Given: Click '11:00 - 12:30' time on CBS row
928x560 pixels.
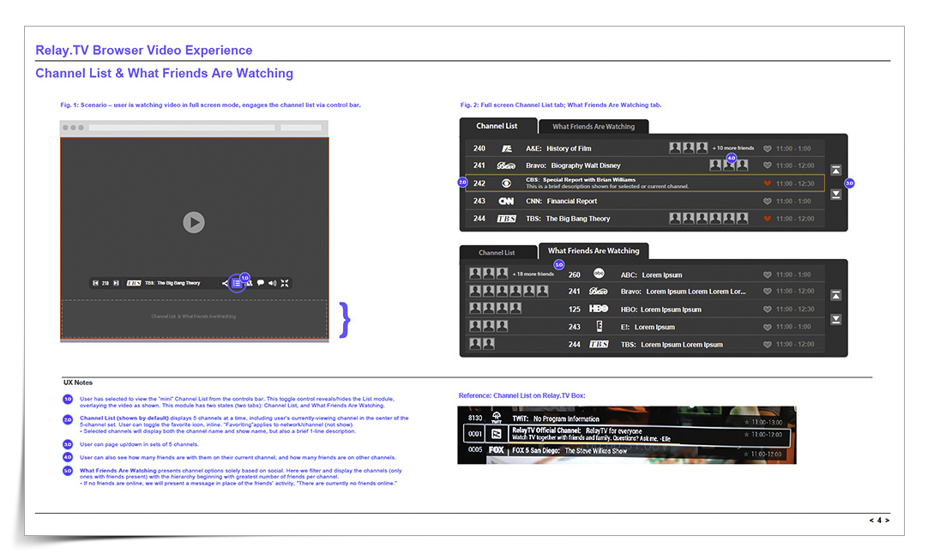Looking at the screenshot, I should point(795,184).
